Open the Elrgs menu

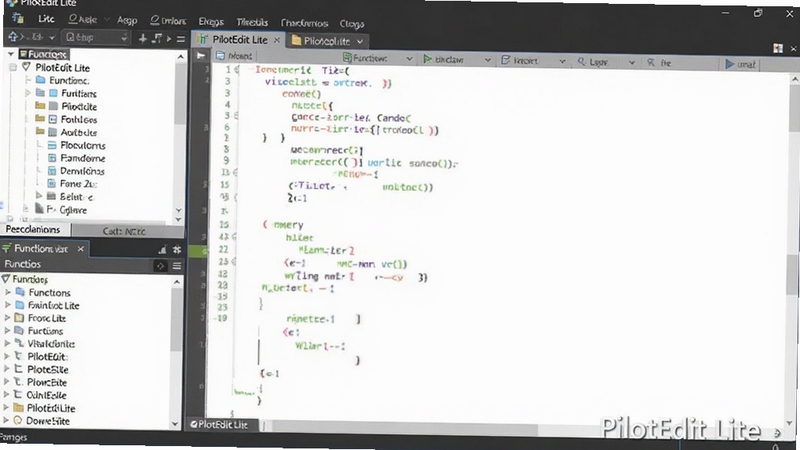click(x=211, y=21)
